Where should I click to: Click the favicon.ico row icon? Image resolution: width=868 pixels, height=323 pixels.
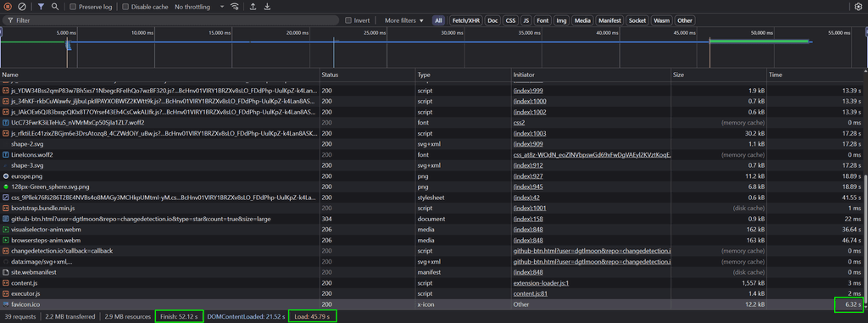tap(6, 304)
